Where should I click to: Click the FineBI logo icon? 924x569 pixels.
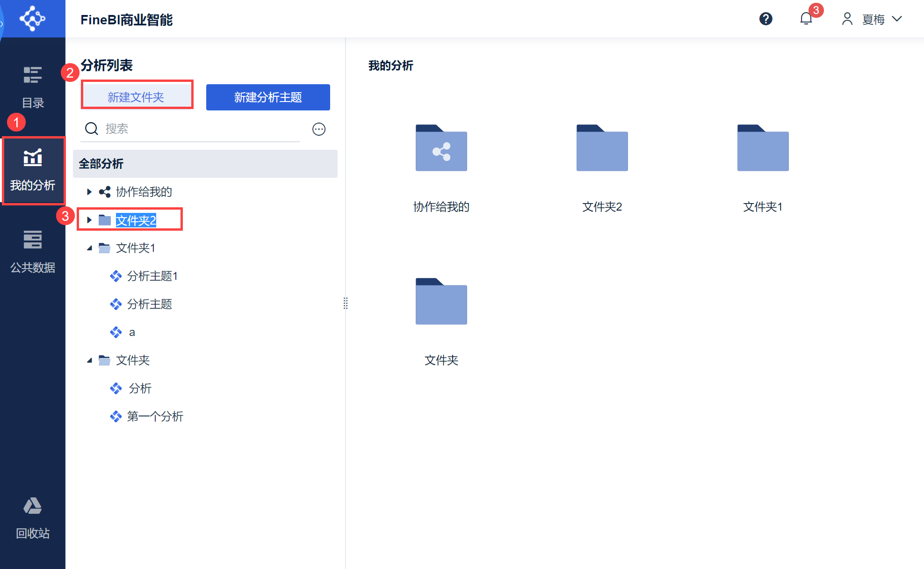pos(32,19)
